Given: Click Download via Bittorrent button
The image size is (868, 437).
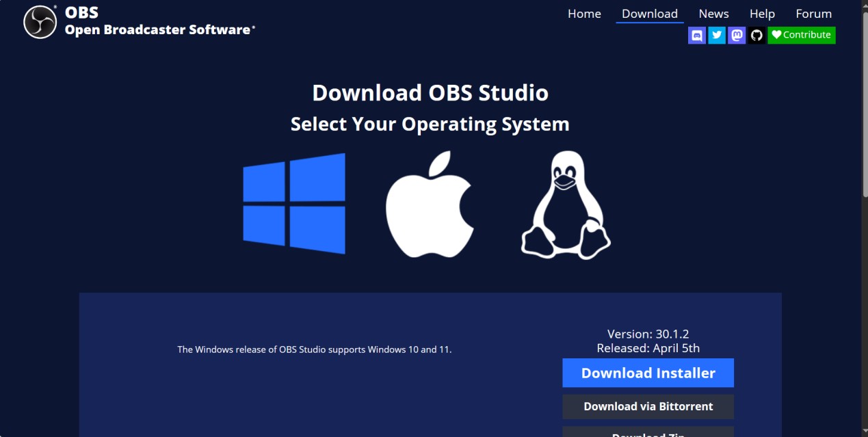Looking at the screenshot, I should pos(648,406).
